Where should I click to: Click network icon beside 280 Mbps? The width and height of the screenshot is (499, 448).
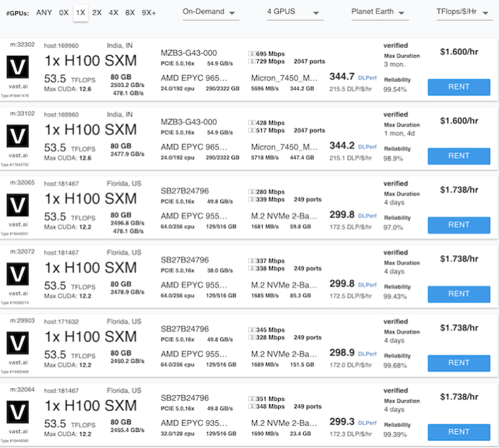pos(252,192)
